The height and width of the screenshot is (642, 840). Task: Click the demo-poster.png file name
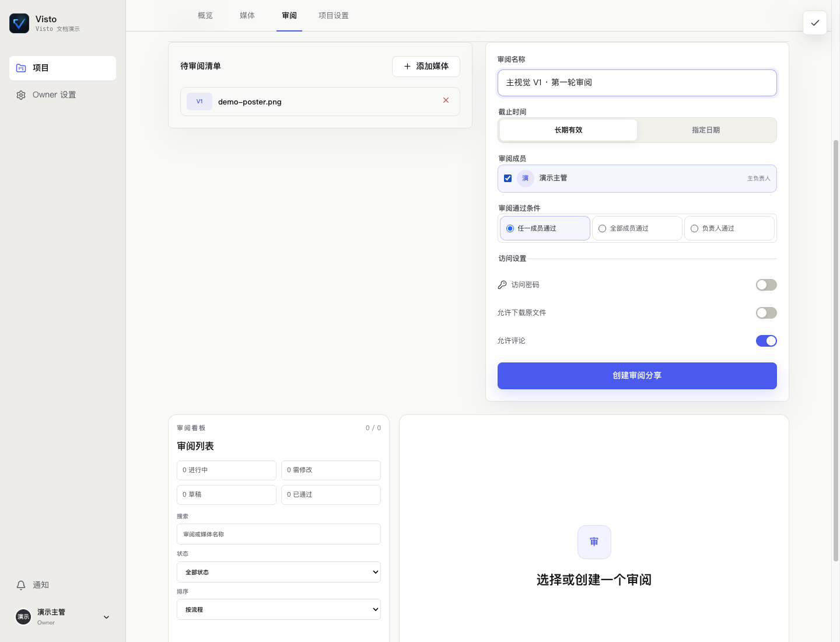[250, 102]
